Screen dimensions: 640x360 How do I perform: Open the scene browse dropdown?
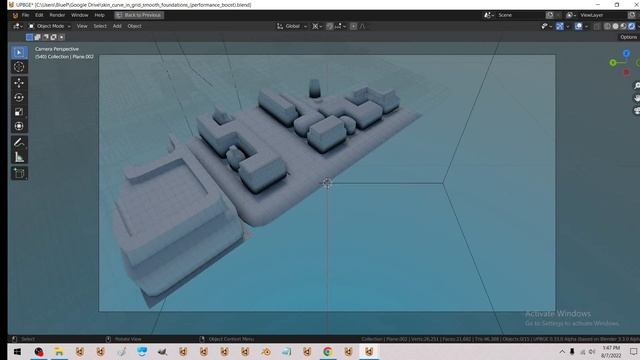489,15
